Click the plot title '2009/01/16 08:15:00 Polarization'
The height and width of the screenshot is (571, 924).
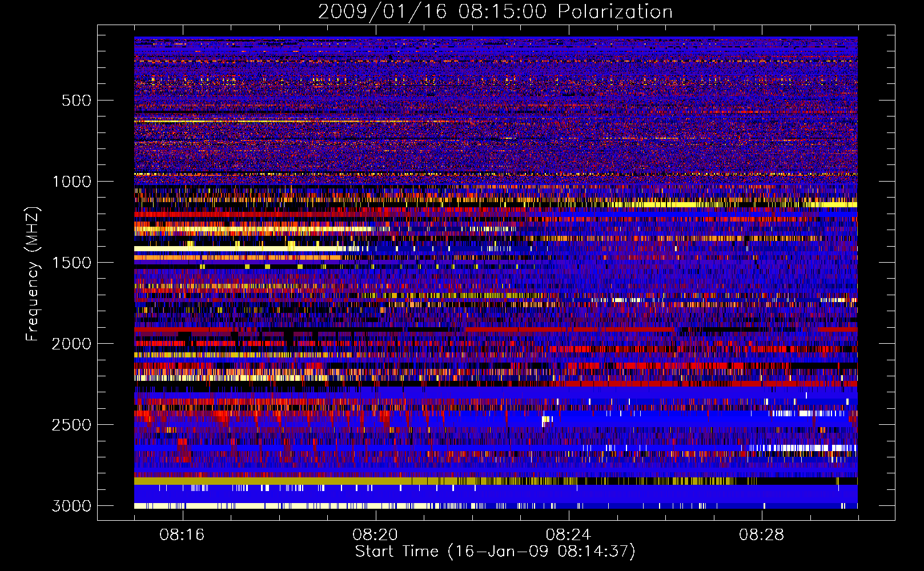click(495, 12)
